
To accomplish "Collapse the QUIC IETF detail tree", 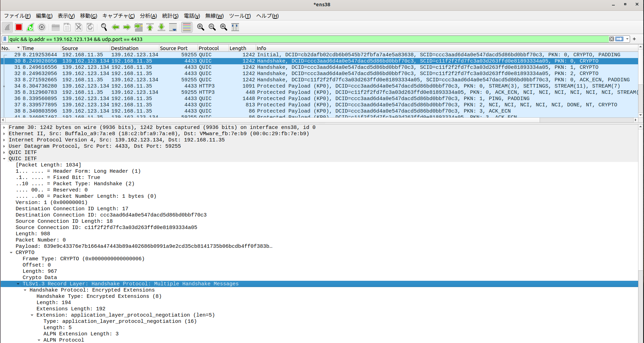I will (5, 158).
